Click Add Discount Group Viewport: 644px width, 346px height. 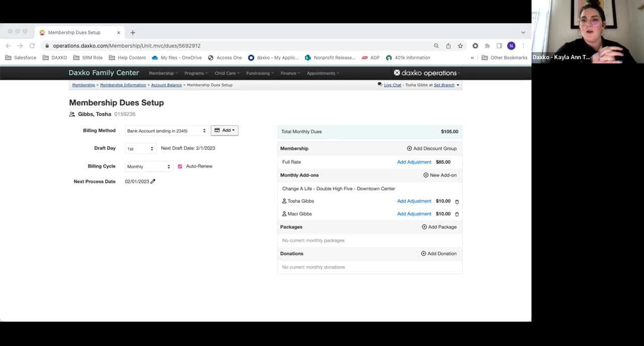[x=432, y=149]
